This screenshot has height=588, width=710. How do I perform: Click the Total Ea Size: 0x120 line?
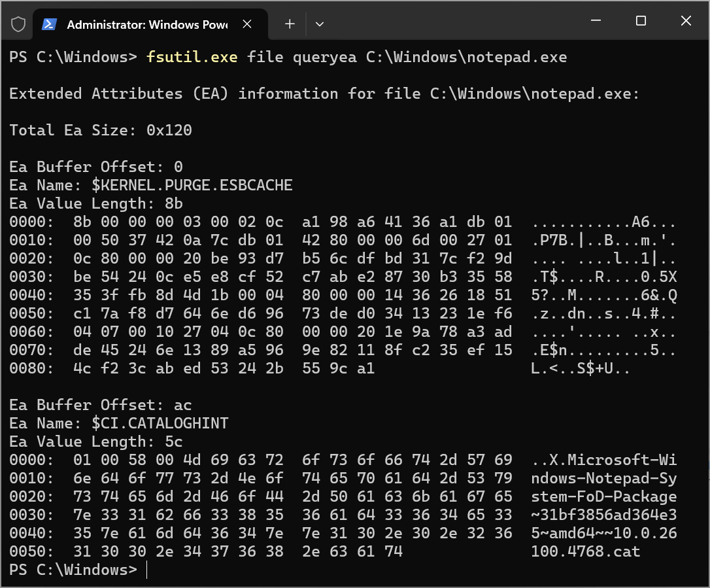(x=101, y=130)
